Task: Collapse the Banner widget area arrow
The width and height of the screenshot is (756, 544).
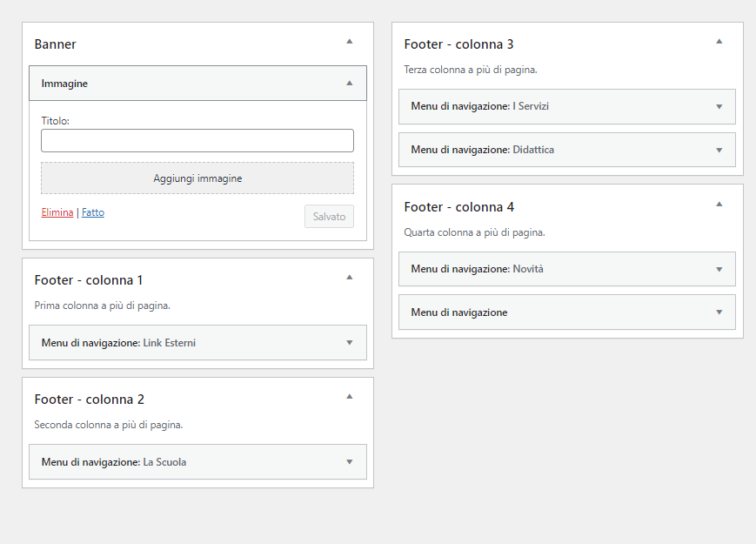Action: coord(350,42)
